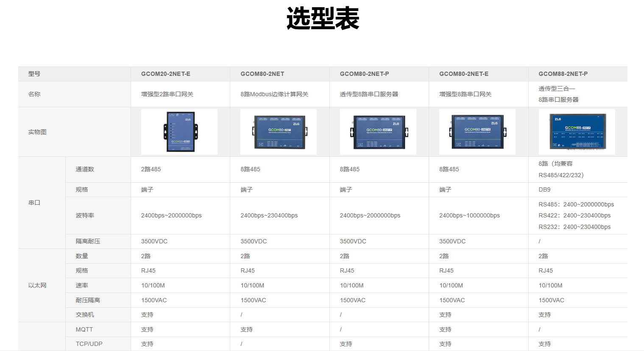
Task: Select the 8路Modbus边缘计算网关 name text
Action: (274, 94)
